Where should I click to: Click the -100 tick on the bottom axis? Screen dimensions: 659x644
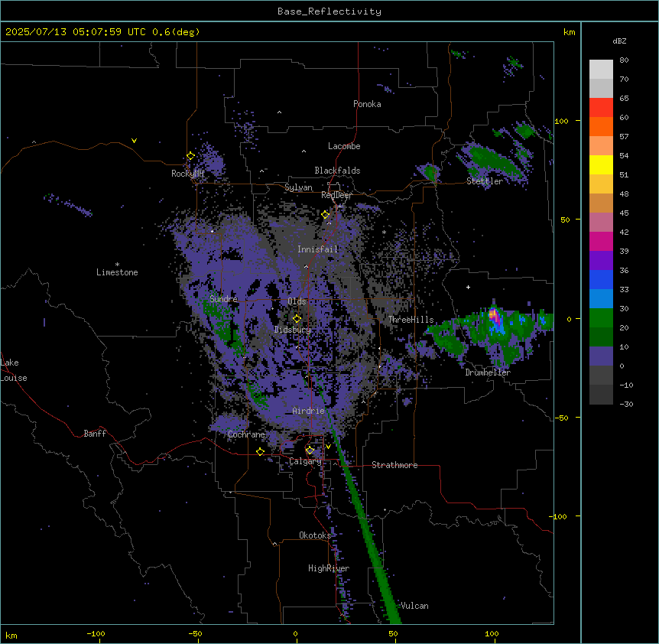pos(96,634)
